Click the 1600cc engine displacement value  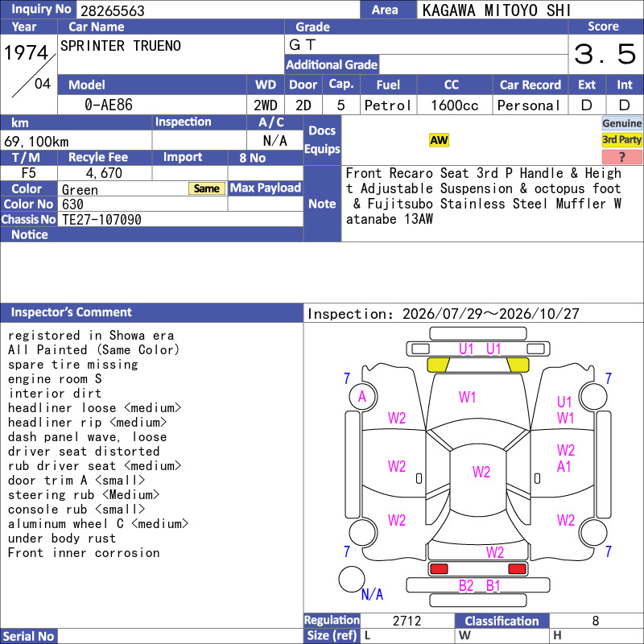454,105
